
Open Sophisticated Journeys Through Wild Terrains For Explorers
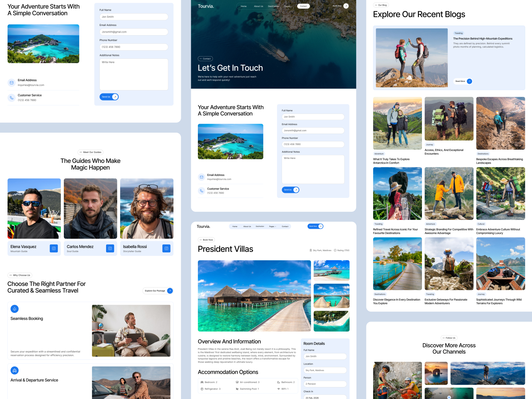(499, 302)
